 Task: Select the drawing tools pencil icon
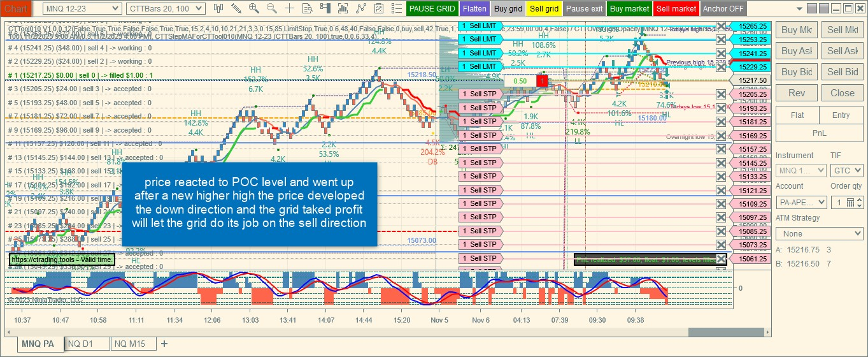(x=236, y=8)
